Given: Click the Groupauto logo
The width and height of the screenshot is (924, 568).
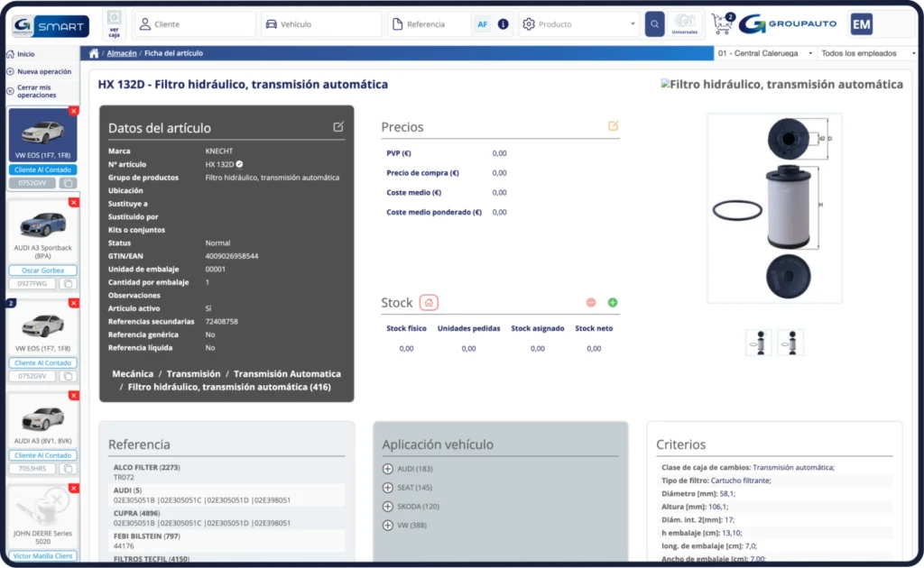Looking at the screenshot, I should [x=788, y=24].
